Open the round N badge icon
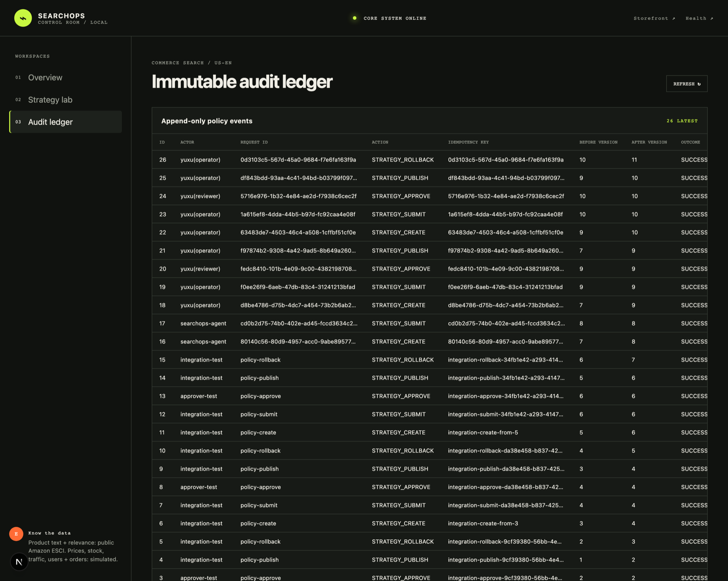This screenshot has height=581, width=728. [19, 562]
